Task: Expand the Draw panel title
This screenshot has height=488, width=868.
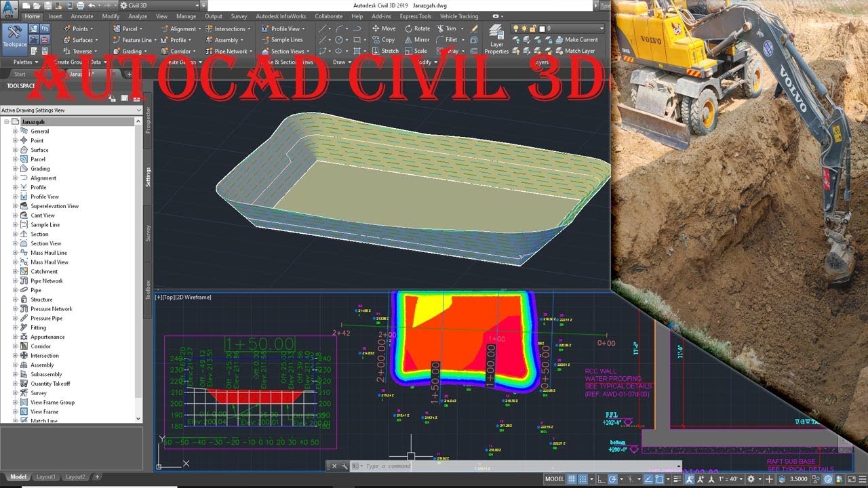Action: [340, 62]
